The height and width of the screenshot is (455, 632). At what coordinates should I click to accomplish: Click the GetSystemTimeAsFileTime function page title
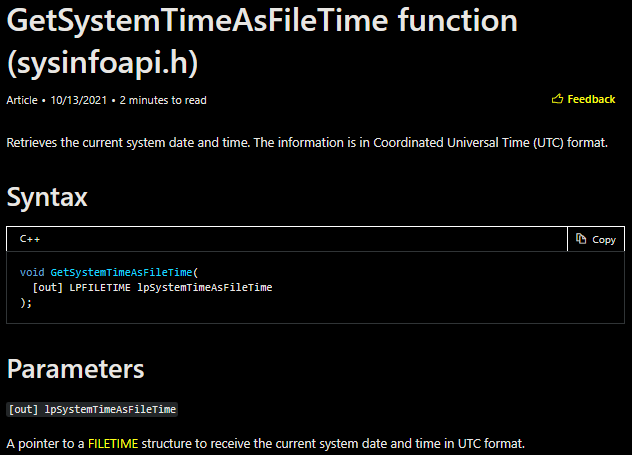pyautogui.click(x=262, y=21)
